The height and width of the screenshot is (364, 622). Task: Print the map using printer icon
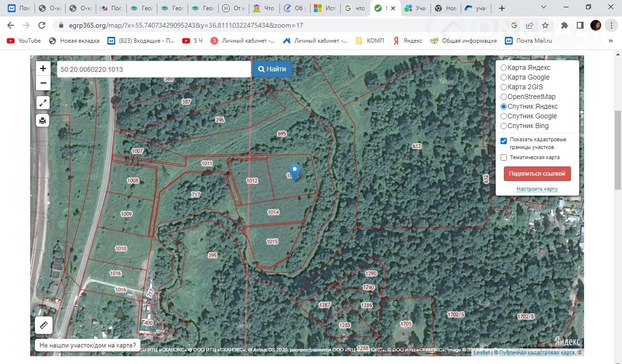pyautogui.click(x=43, y=120)
